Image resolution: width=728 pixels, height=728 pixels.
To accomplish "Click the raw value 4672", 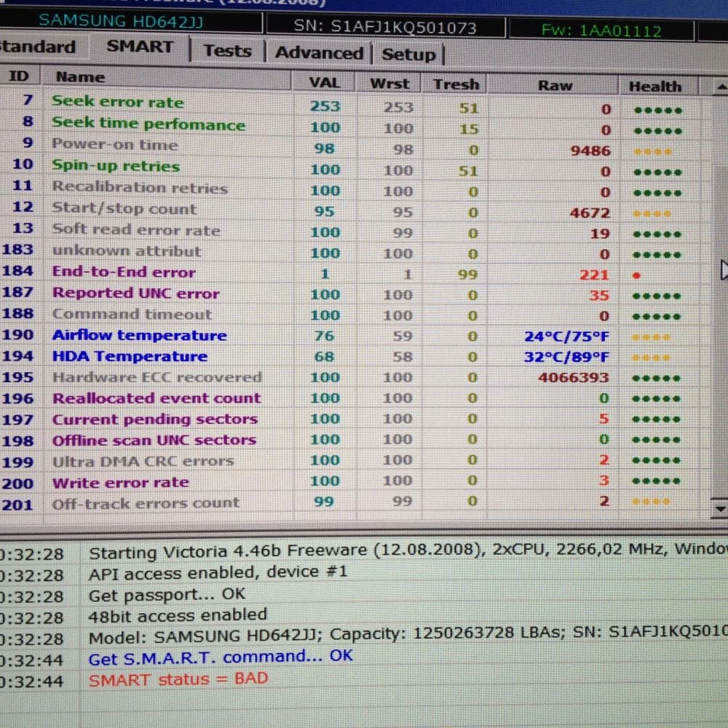I will (x=590, y=213).
